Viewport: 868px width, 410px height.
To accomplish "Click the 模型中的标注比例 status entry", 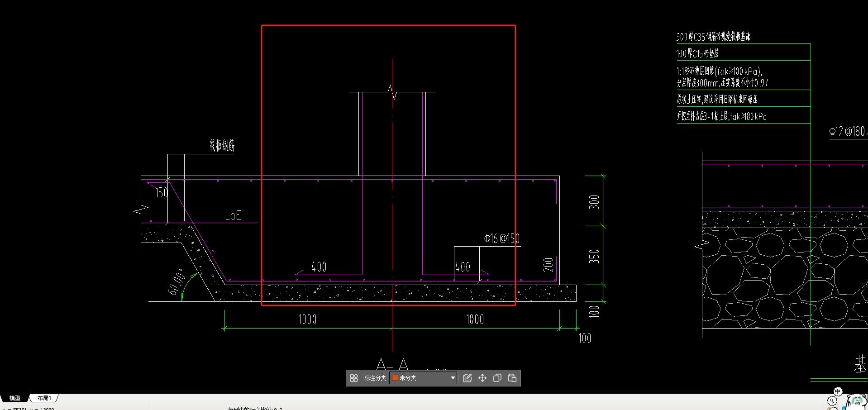I will [255, 408].
